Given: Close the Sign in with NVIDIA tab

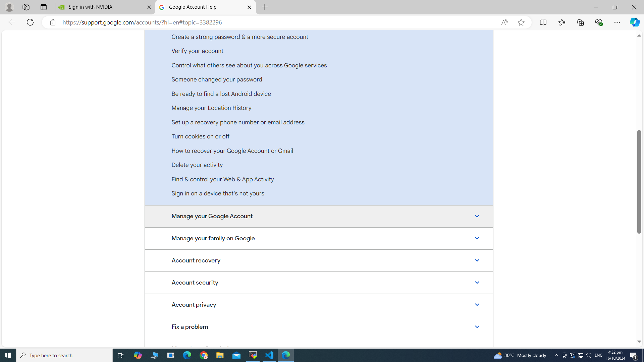Looking at the screenshot, I should (149, 7).
